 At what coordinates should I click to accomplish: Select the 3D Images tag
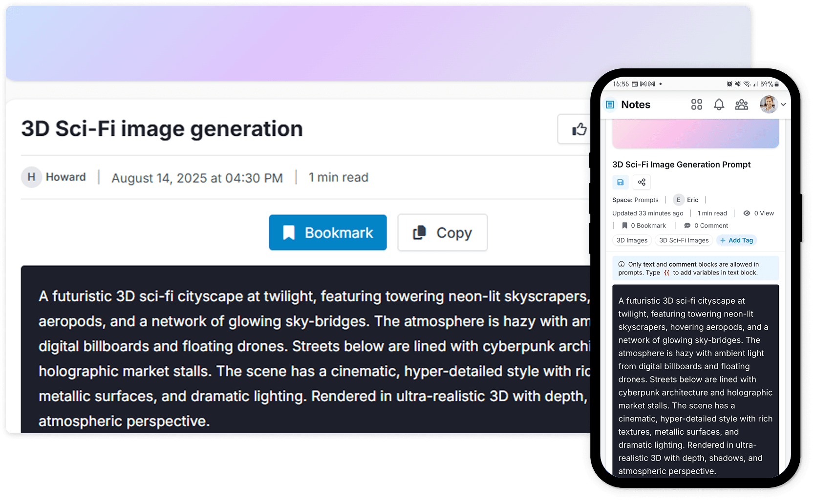(632, 240)
